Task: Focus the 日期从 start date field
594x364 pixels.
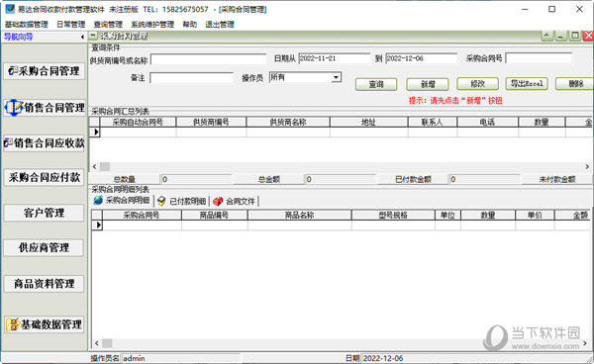Action: pyautogui.click(x=335, y=58)
